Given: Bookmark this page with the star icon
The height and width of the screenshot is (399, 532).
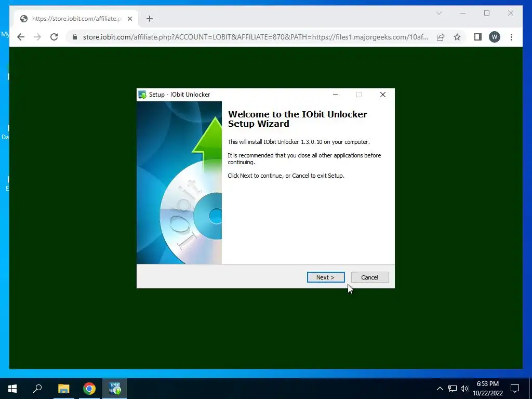Looking at the screenshot, I should tap(457, 37).
